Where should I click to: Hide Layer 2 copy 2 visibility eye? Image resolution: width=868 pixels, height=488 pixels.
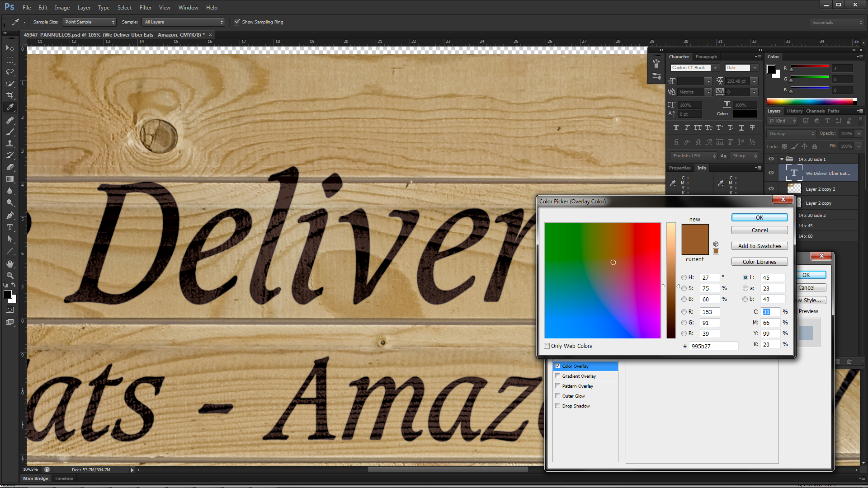(x=771, y=189)
